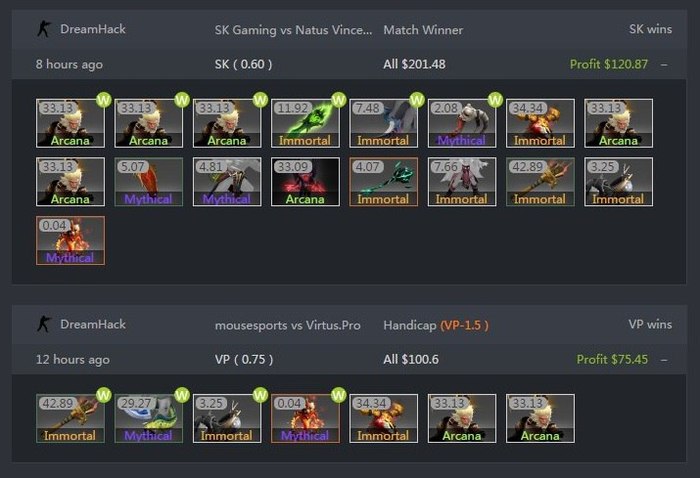
Task: Select the Immortal item priced 7.66
Action: tap(462, 182)
